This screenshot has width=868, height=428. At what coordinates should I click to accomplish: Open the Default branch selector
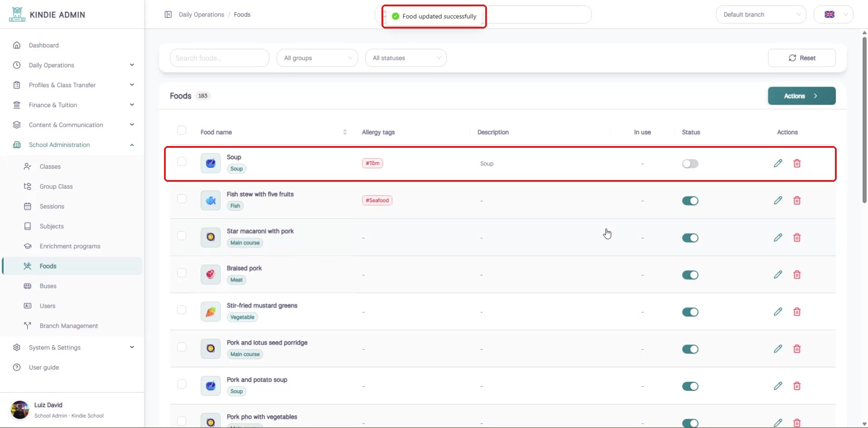coord(761,15)
